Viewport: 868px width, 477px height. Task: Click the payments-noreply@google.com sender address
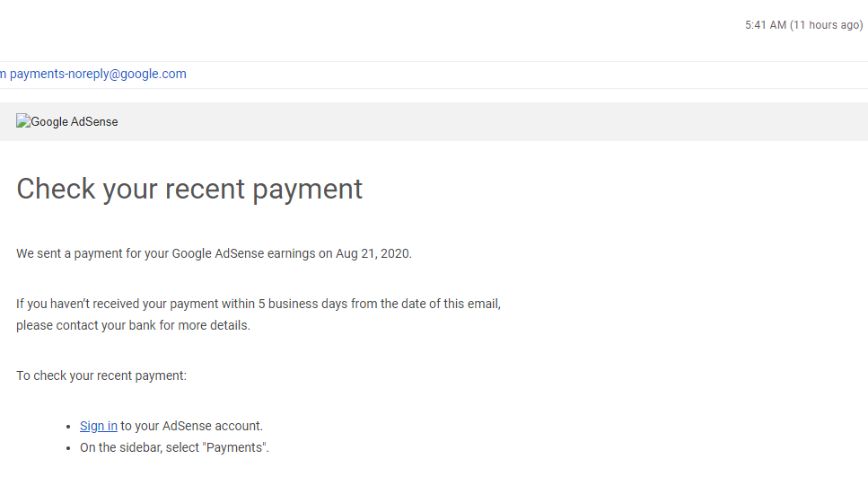(x=98, y=74)
